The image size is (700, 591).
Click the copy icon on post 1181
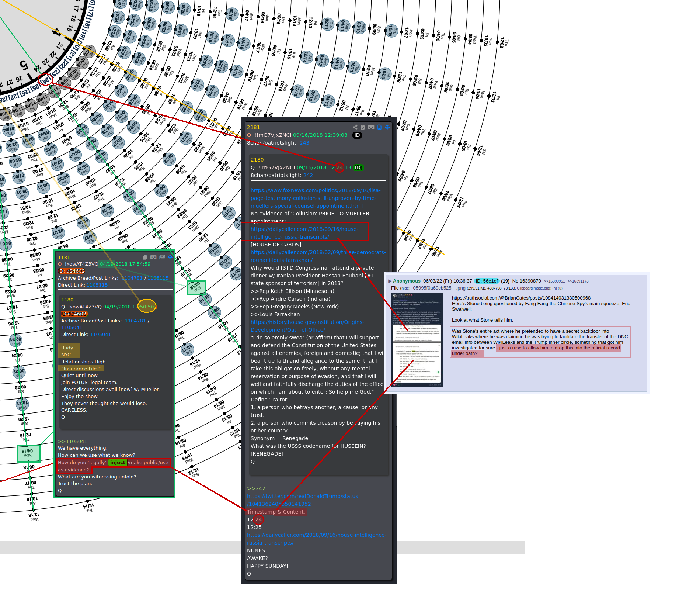[x=145, y=257]
